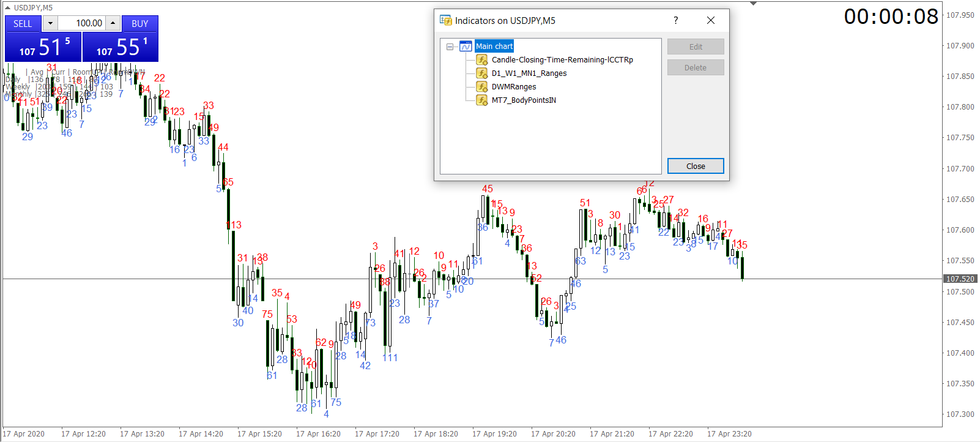Click the 107.700 price scale label
This screenshot has height=442, width=980.
point(960,168)
